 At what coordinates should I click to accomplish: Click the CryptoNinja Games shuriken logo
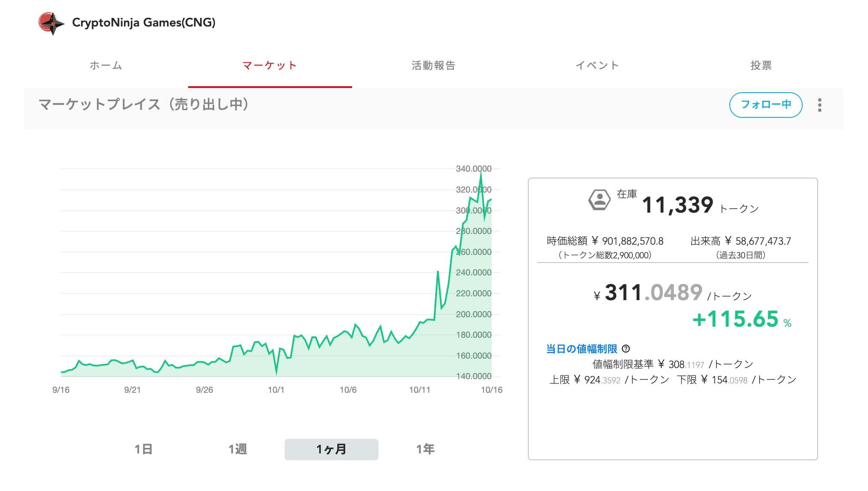pyautogui.click(x=52, y=23)
